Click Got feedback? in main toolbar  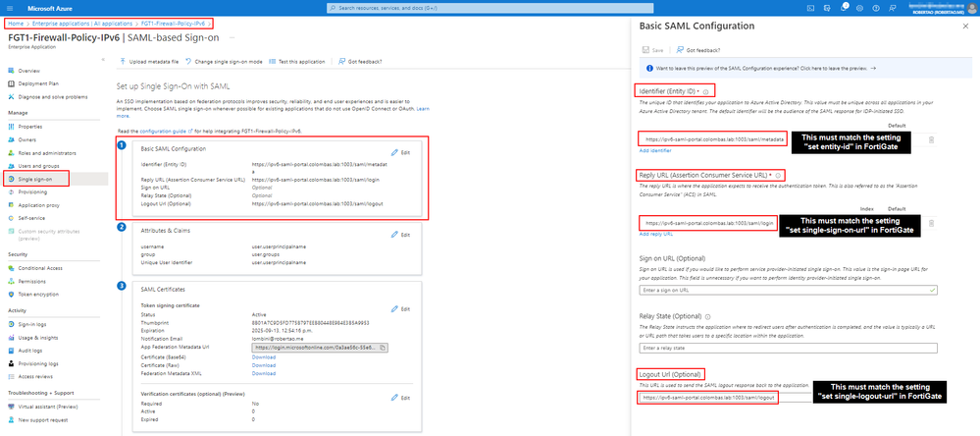point(360,62)
